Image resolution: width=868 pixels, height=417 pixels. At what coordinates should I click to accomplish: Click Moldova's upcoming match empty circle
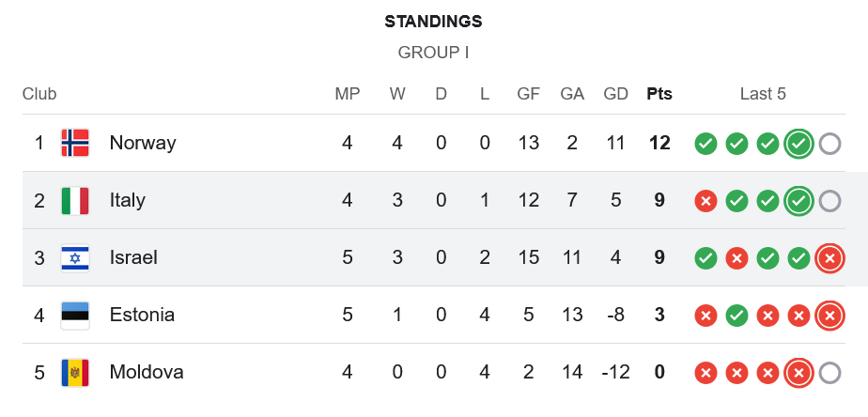(829, 373)
